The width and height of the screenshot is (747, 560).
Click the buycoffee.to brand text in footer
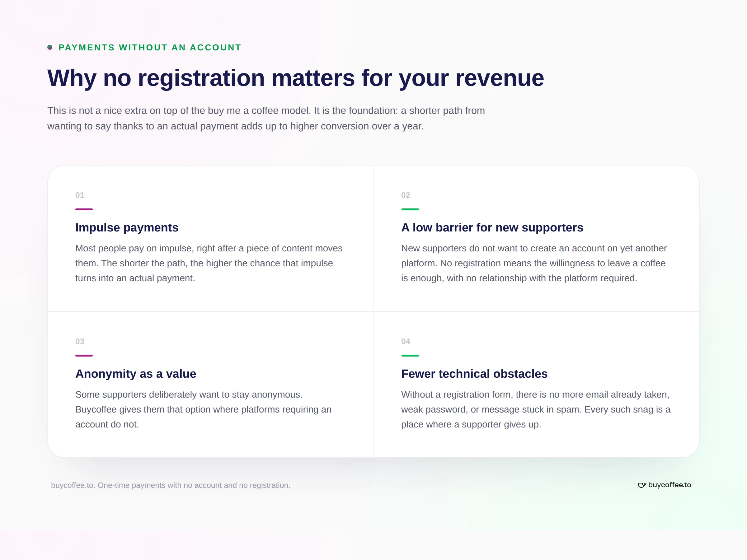(669, 485)
